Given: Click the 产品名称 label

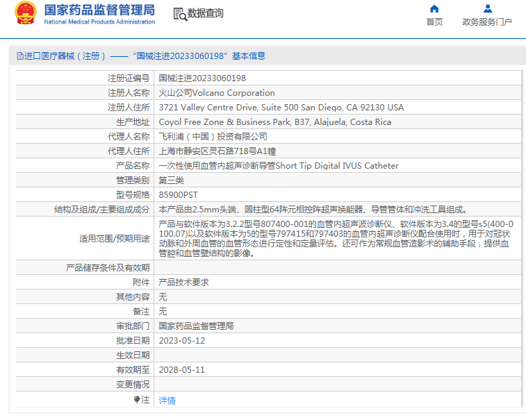Looking at the screenshot, I should click(x=133, y=166).
